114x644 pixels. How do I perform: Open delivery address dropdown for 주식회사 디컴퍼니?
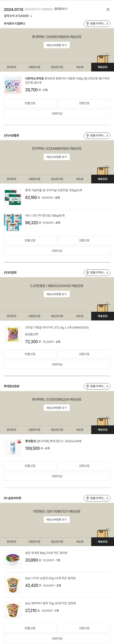pos(97,24)
